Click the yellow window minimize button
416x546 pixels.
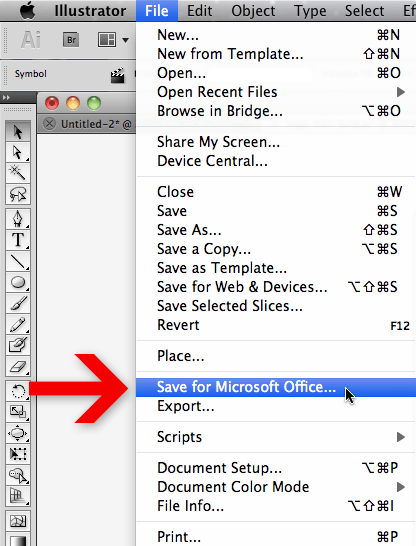click(x=73, y=103)
